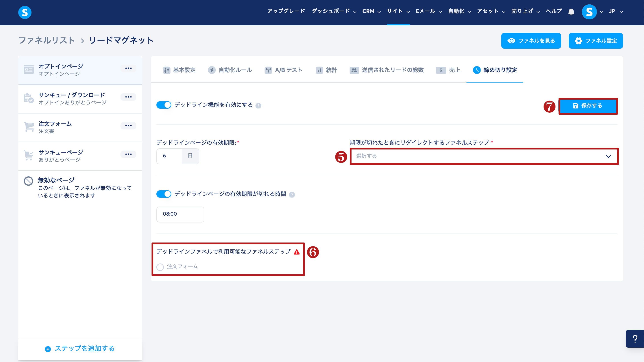Open the three-dot menu for 注文フォーム step
Image resolution: width=644 pixels, height=362 pixels.
coord(128,126)
